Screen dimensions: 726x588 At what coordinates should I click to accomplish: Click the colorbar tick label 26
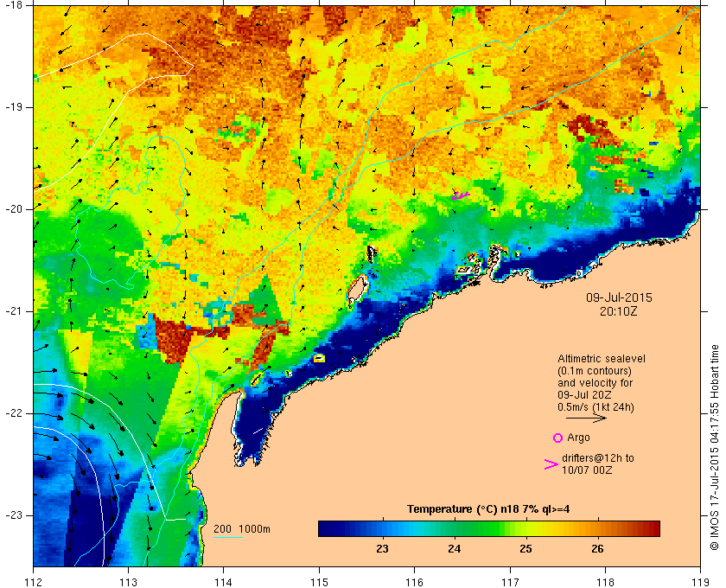tap(597, 548)
